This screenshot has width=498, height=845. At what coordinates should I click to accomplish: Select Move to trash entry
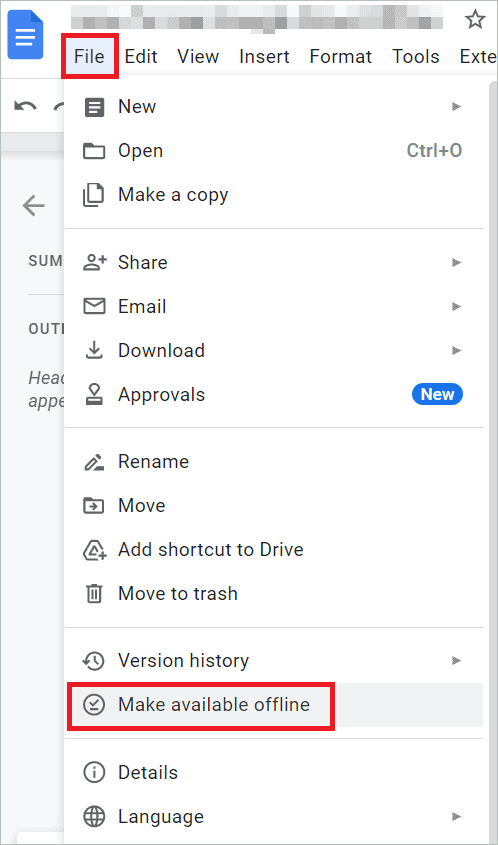coord(274,594)
